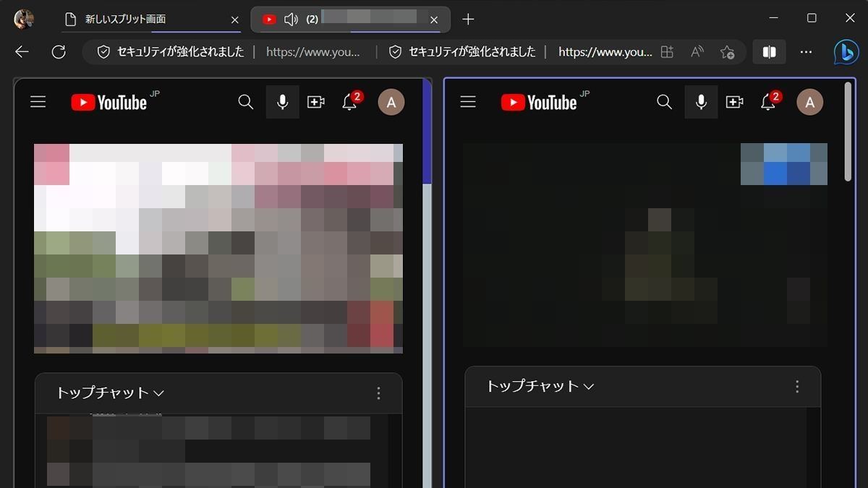Mute the YouTube tab via speaker icon
The width and height of the screenshot is (868, 488).
(292, 20)
